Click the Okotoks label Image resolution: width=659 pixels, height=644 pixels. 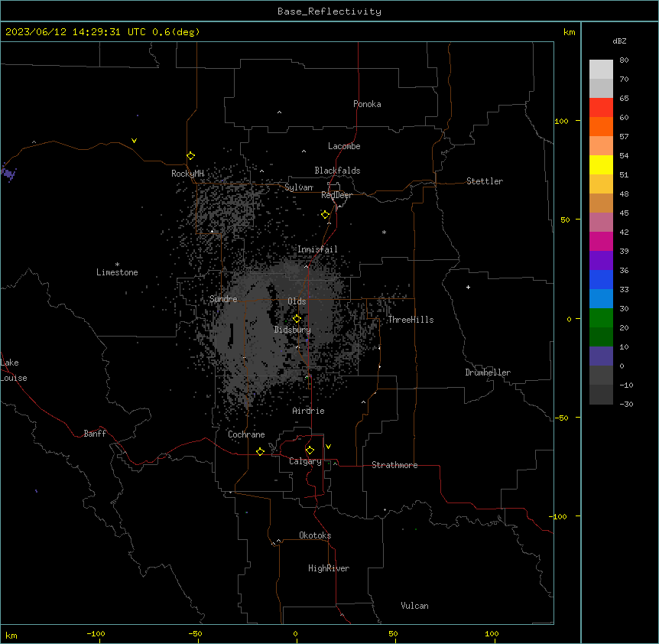pos(315,535)
